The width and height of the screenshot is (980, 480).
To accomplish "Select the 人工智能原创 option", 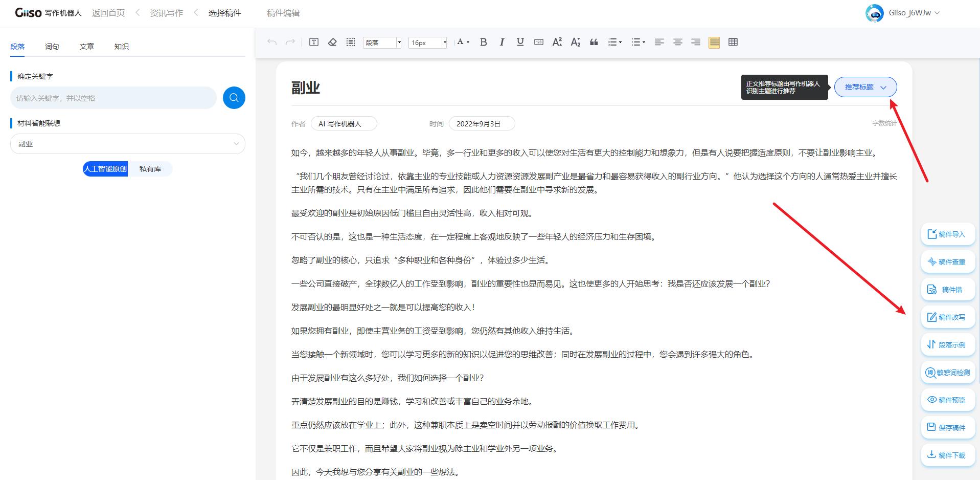I will coord(105,168).
